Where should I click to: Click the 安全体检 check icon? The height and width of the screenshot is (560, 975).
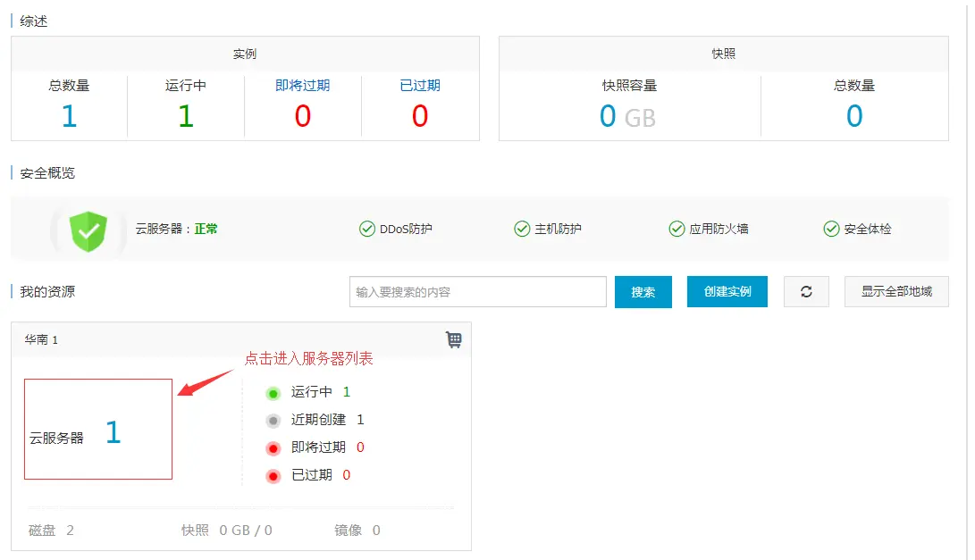[831, 230]
